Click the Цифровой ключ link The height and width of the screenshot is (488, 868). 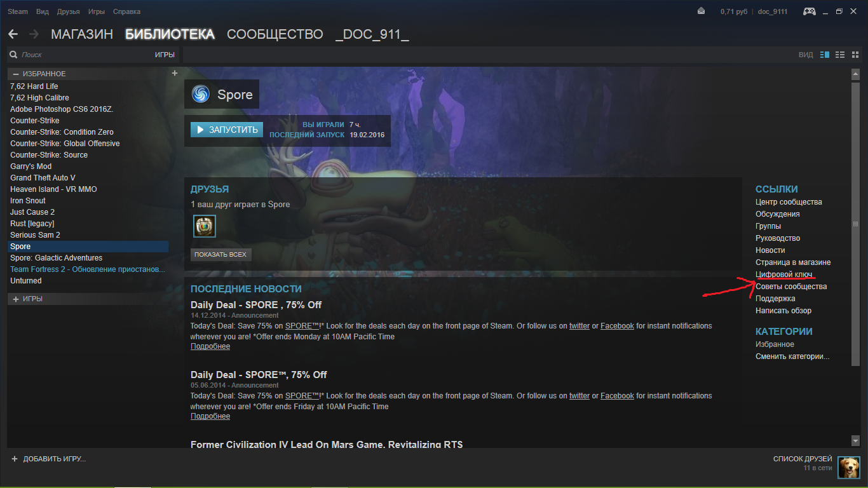pos(784,274)
